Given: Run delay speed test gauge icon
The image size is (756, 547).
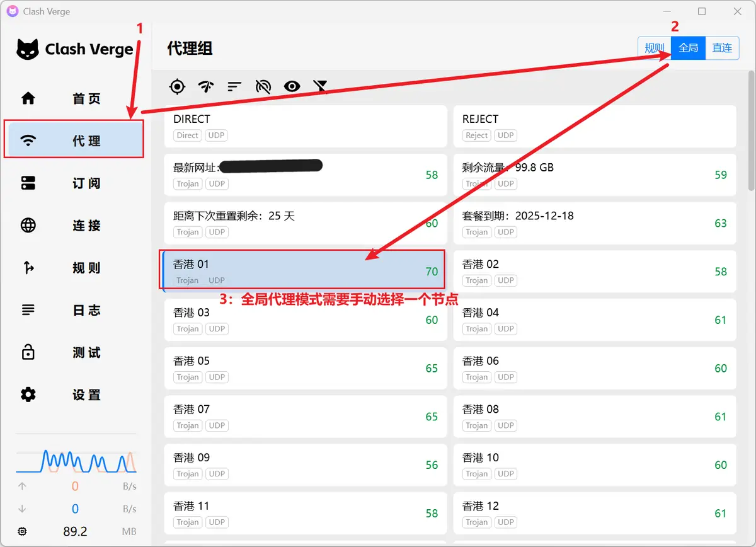Looking at the screenshot, I should (206, 87).
